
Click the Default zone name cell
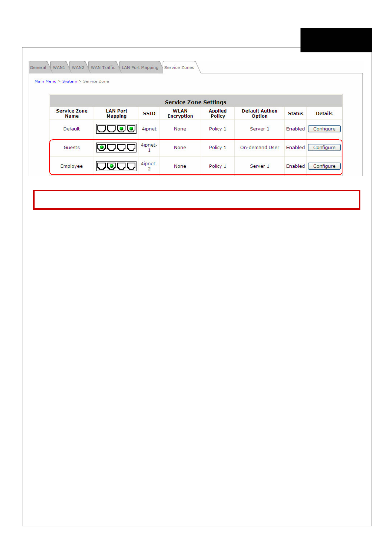72,129
